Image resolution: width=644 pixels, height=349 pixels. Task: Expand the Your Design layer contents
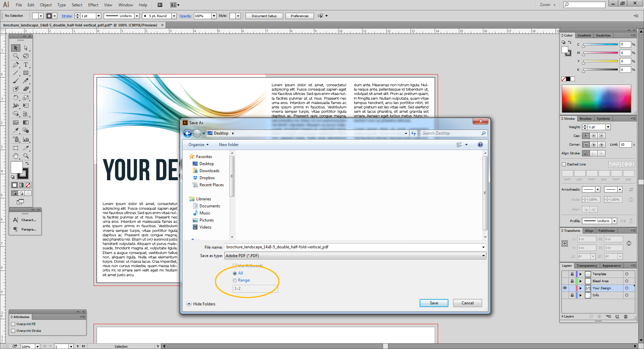[580, 288]
